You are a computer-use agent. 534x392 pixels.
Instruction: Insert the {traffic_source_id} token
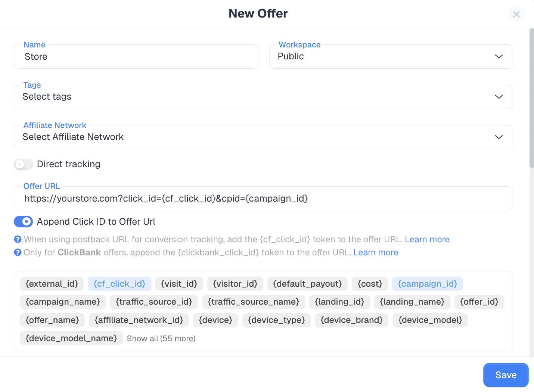click(x=154, y=302)
